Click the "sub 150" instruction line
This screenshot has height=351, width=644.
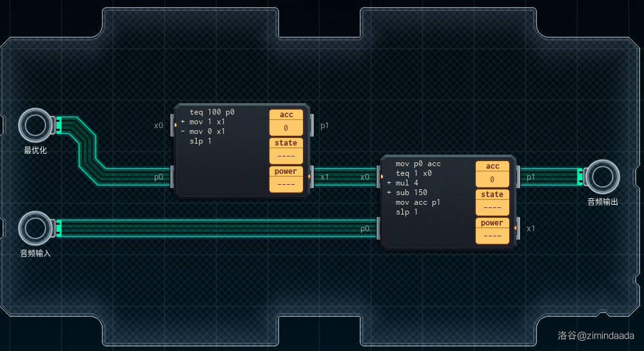point(411,193)
